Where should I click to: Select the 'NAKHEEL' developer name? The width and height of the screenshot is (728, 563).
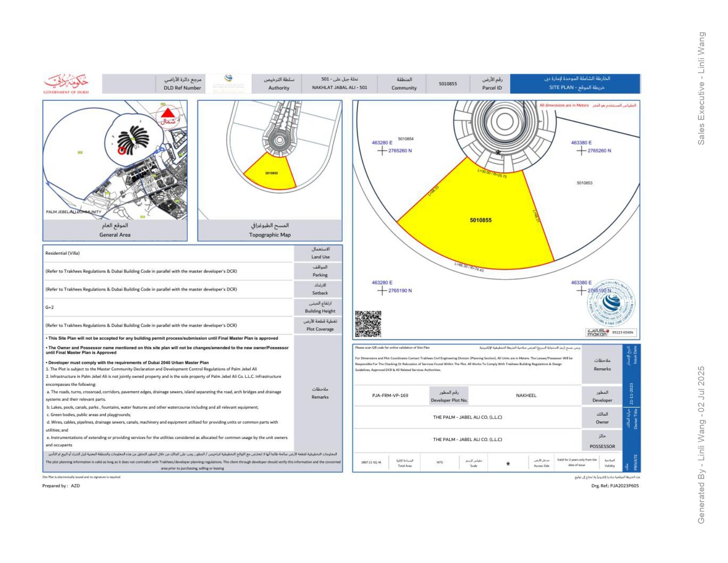click(526, 396)
